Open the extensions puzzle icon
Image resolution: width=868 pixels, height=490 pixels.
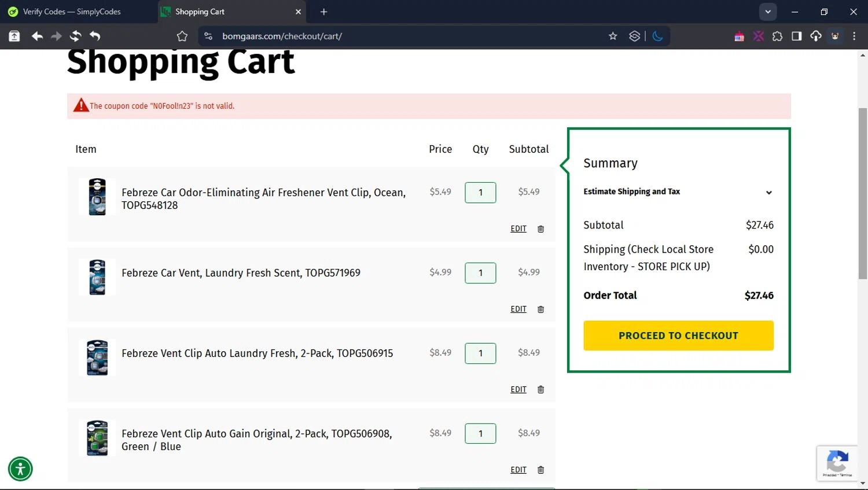pyautogui.click(x=777, y=36)
